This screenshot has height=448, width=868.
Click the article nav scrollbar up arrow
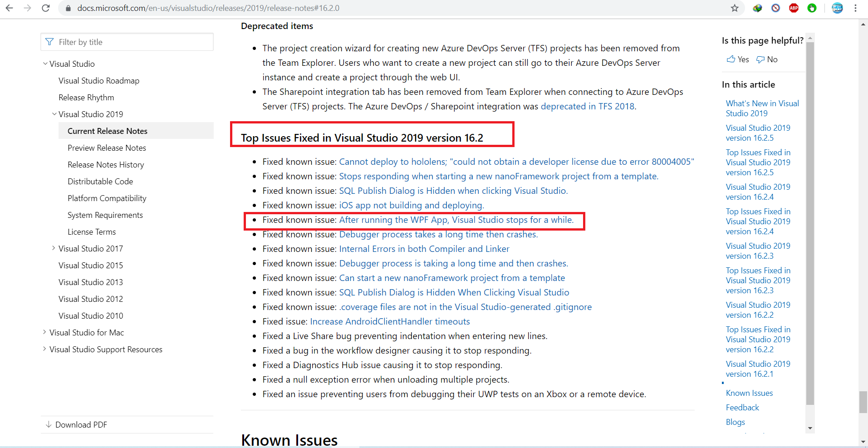coord(810,37)
